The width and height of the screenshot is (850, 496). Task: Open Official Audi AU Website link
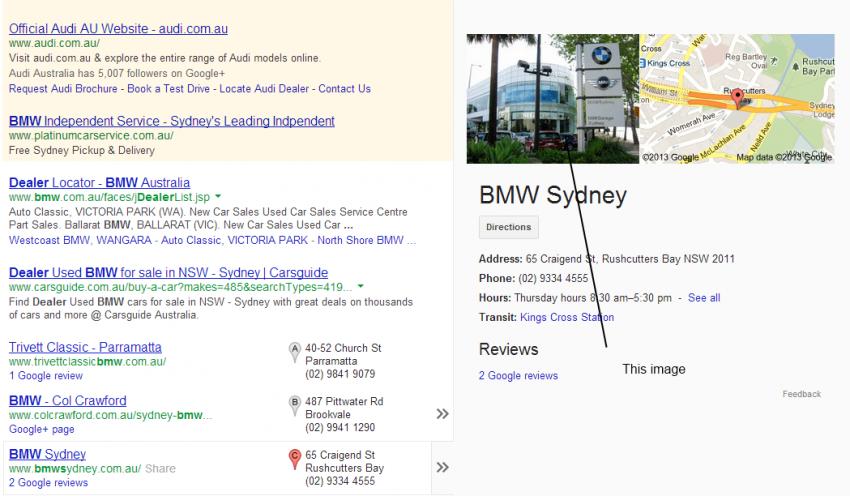pyautogui.click(x=118, y=29)
